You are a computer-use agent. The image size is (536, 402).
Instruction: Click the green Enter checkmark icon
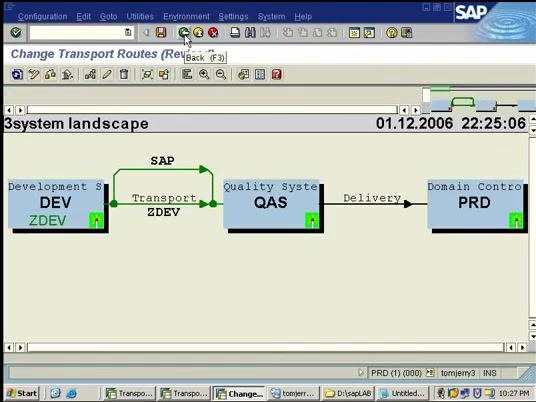(16, 33)
